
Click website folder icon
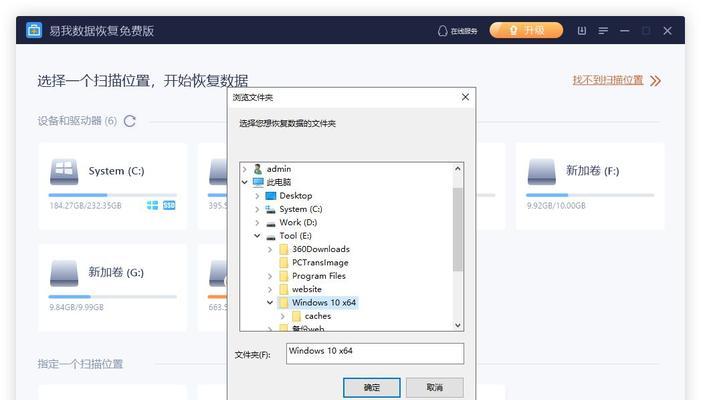[x=283, y=289]
